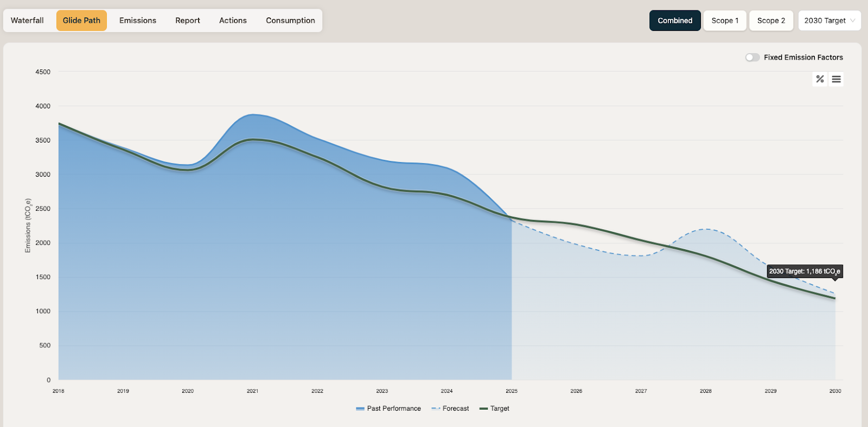Open the chart hamburger menu icon

click(837, 79)
